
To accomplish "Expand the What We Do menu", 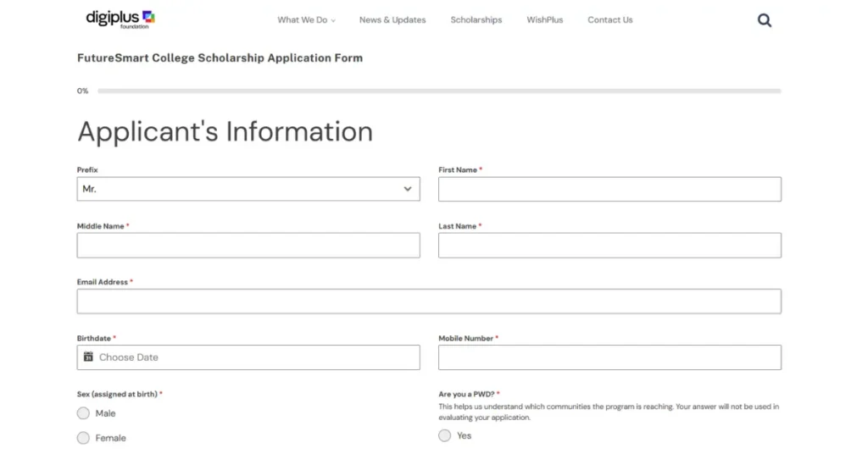I will 306,20.
